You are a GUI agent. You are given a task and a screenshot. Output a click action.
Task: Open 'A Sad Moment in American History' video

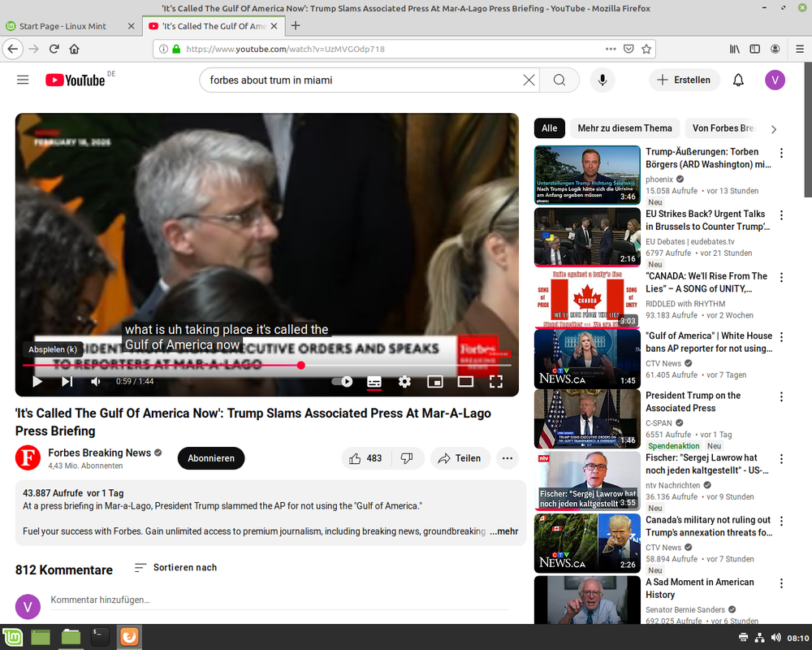click(700, 588)
